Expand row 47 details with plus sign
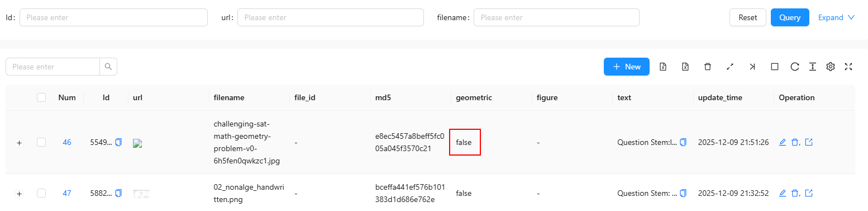Image resolution: width=868 pixels, height=211 pixels. pyautogui.click(x=20, y=194)
